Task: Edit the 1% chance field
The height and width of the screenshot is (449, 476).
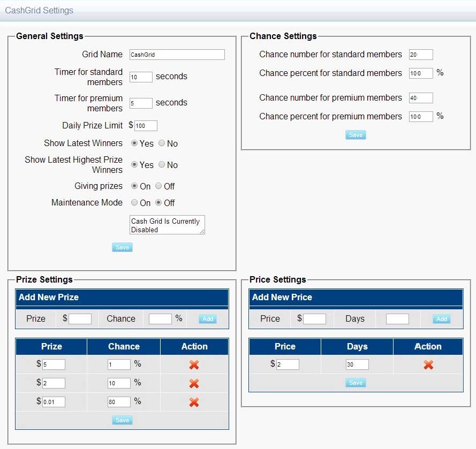Action: tap(119, 364)
